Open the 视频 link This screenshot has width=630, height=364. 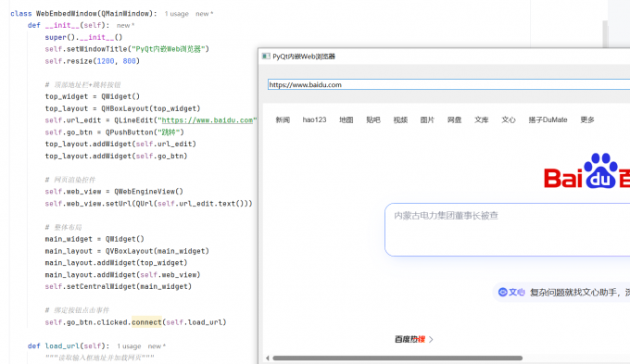[x=400, y=119]
